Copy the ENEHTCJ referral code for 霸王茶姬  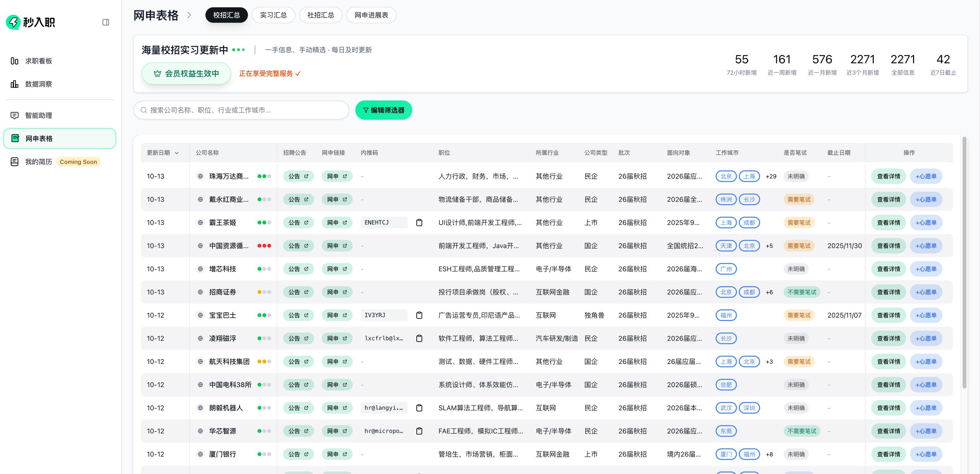pos(419,223)
